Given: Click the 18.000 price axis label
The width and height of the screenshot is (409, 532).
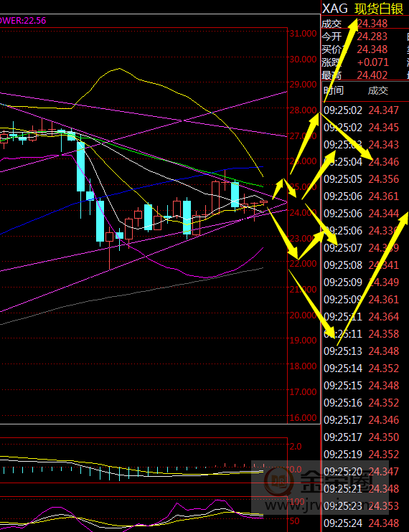Looking at the screenshot, I should pyautogui.click(x=303, y=366).
